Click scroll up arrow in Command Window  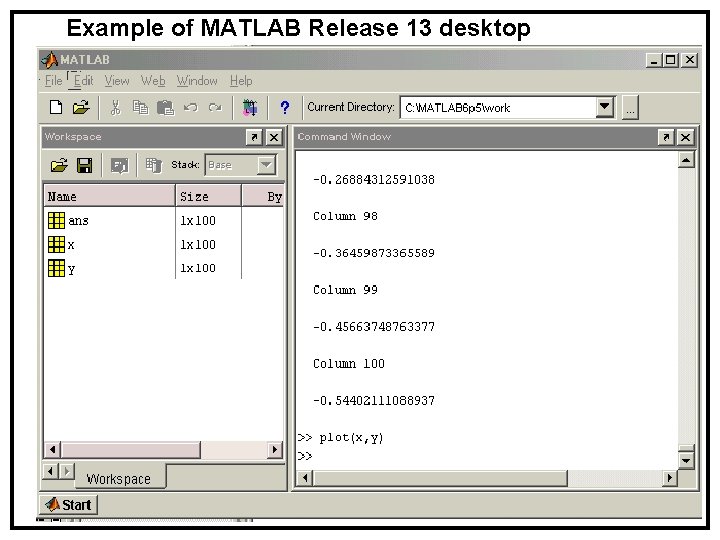[686, 160]
